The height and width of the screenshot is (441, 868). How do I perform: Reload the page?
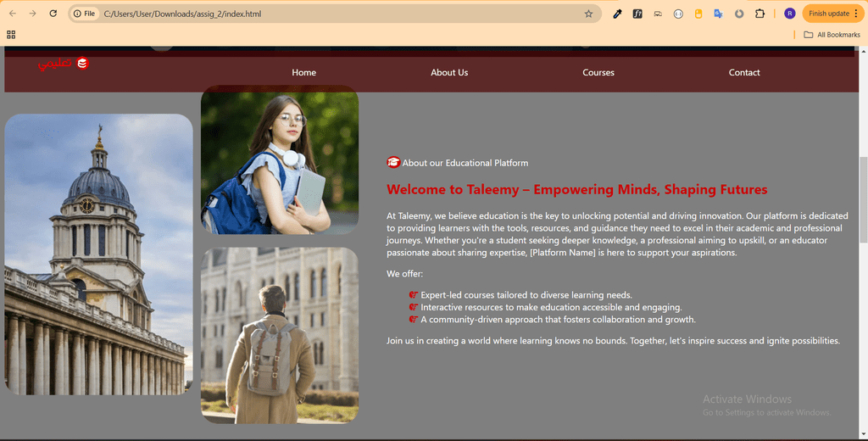[53, 14]
